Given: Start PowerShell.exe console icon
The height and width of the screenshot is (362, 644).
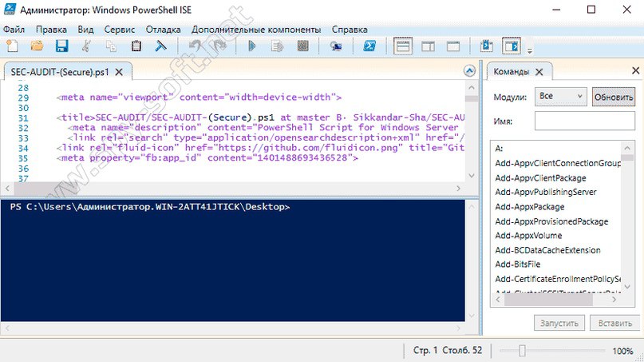Looking at the screenshot, I should click(369, 46).
